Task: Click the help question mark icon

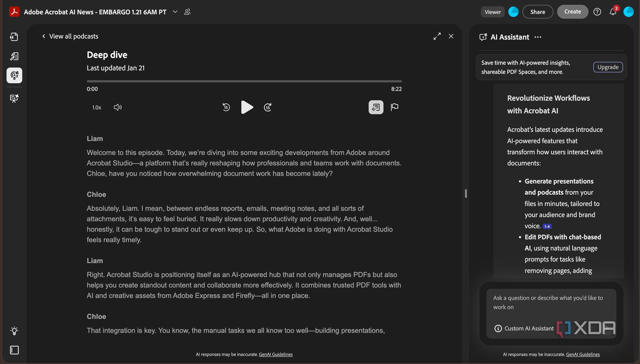Action: coord(597,12)
